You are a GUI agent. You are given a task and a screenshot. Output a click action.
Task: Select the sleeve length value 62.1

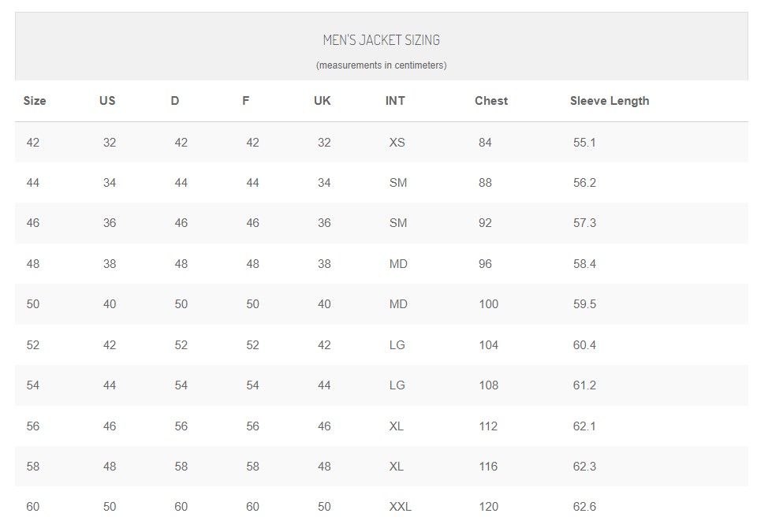click(x=584, y=426)
